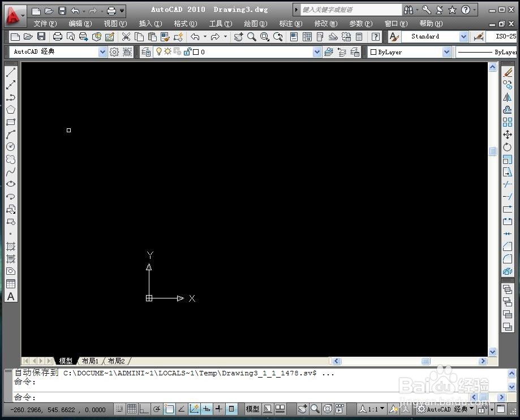The height and width of the screenshot is (420, 520).
Task: Switch to the 布局2 tab
Action: tap(116, 361)
